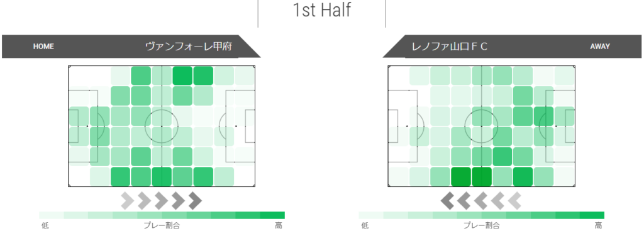Screen dimensions: 644x231
Task: Click the darkest top-row cell on home heatmap
Action: coord(183,76)
